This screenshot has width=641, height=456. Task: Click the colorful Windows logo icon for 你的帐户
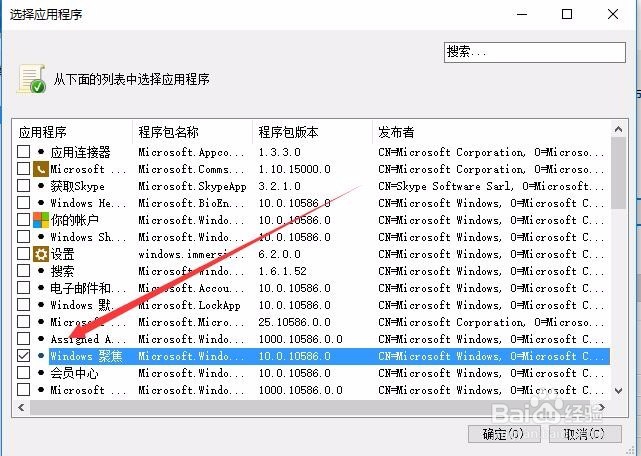(x=40, y=220)
